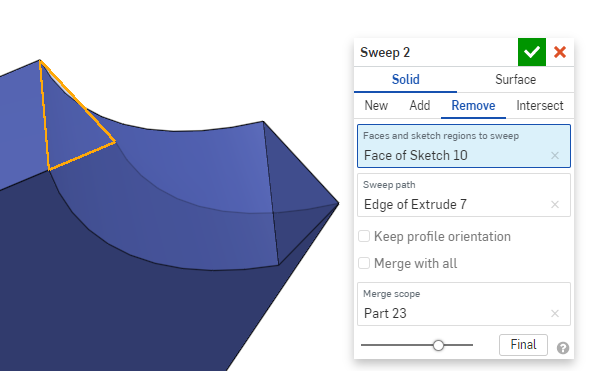Viewport: 605px width, 371px height.
Task: Select the New operation type
Action: [x=376, y=105]
